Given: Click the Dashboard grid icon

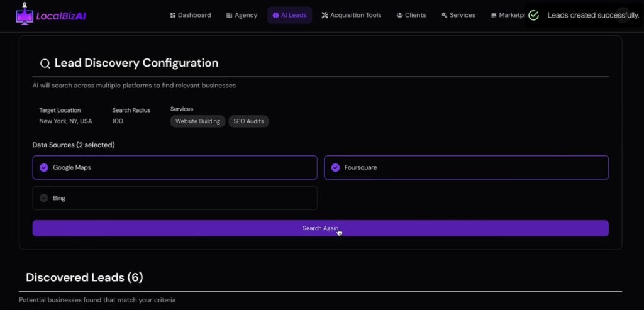Looking at the screenshot, I should click(173, 15).
